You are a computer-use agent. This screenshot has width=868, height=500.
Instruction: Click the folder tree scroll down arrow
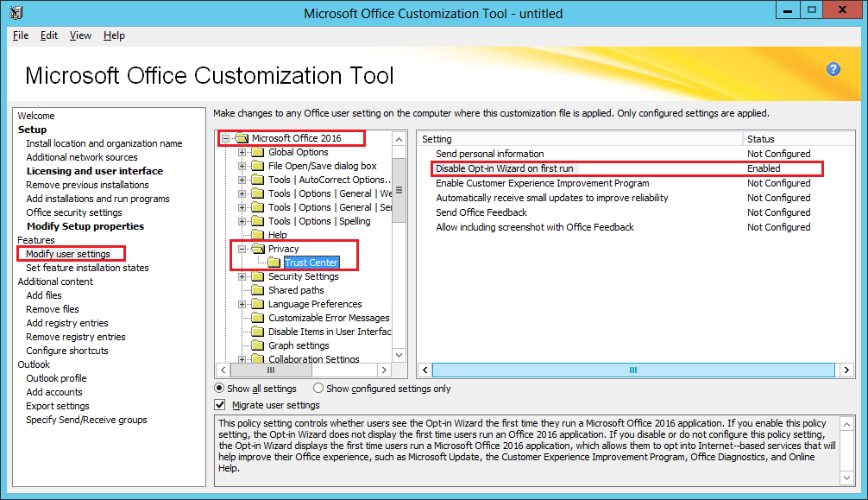tap(399, 355)
